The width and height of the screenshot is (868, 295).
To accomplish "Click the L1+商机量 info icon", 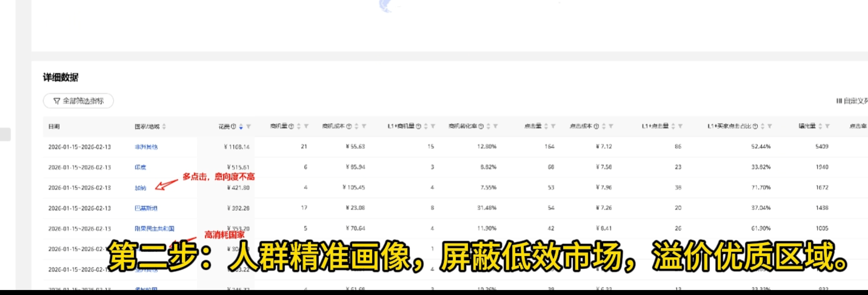I will [418, 126].
